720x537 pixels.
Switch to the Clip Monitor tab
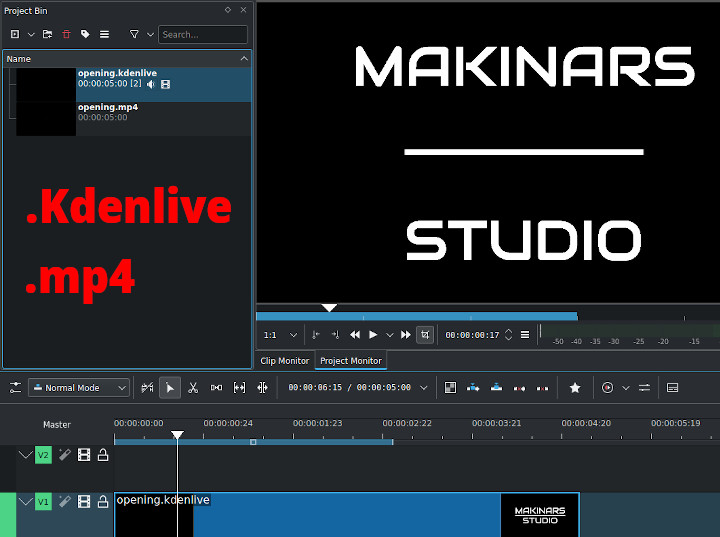coord(285,361)
